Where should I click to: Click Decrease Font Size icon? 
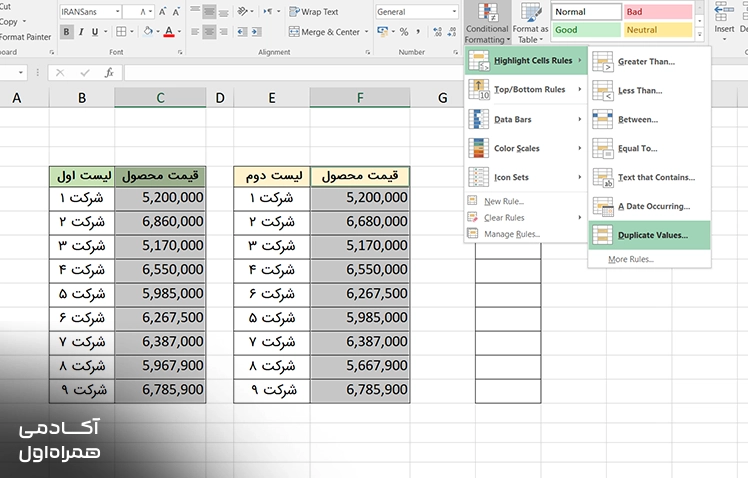176,11
